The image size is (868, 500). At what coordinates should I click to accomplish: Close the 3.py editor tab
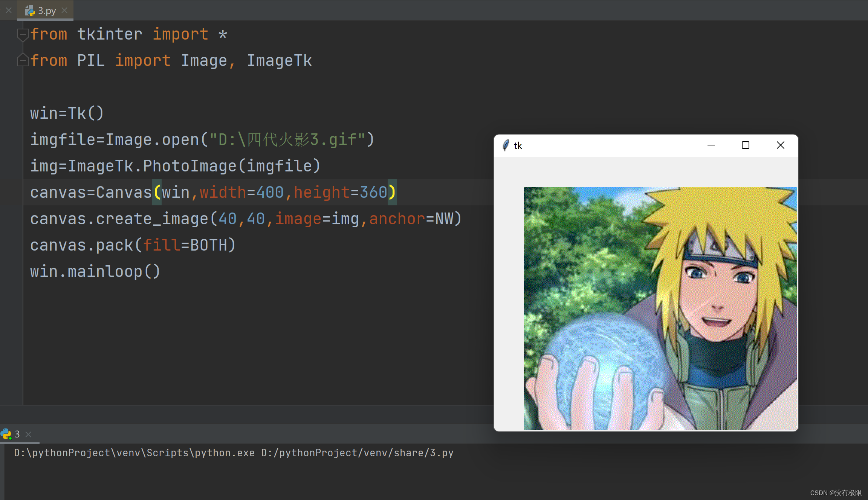(x=64, y=10)
